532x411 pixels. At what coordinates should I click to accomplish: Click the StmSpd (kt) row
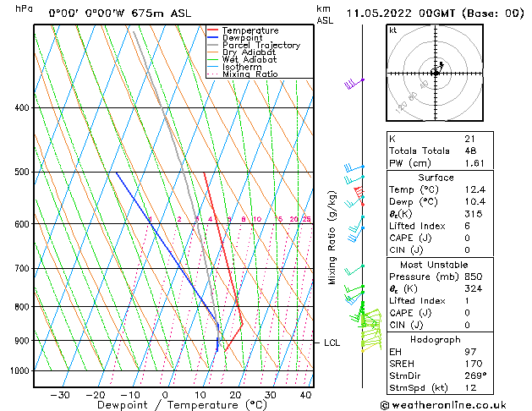tap(436, 389)
